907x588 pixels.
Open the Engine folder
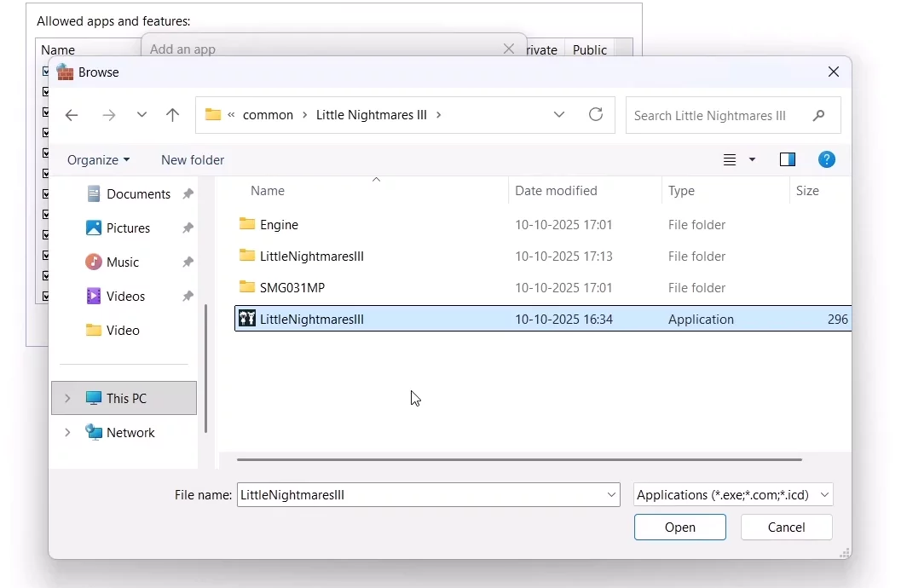click(x=279, y=225)
